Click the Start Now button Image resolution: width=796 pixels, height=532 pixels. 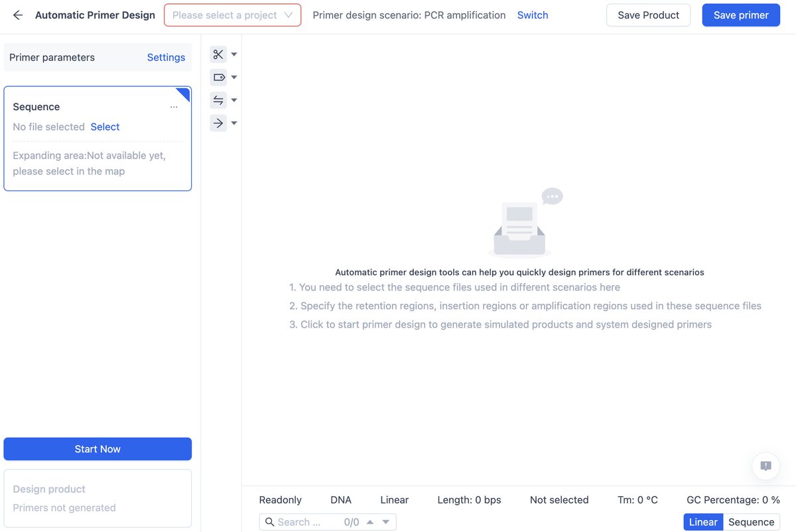(98, 449)
